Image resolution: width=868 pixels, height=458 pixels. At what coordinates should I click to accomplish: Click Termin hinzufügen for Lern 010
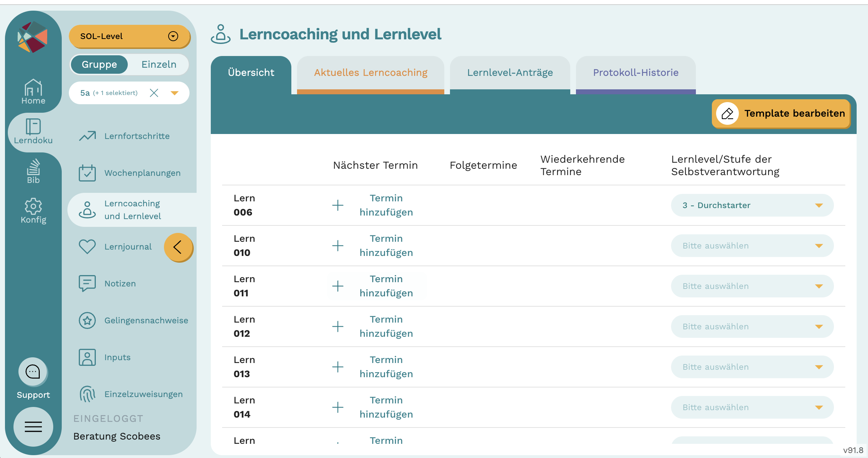point(386,246)
